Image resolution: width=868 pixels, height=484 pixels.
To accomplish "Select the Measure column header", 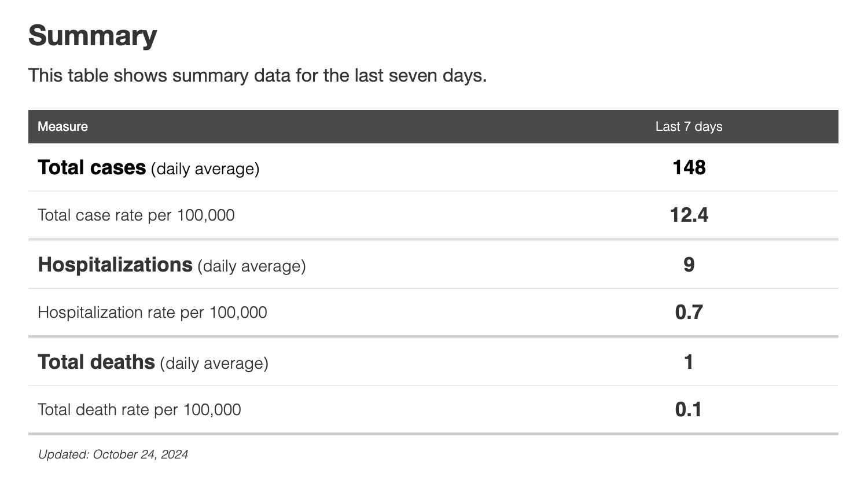I will [62, 127].
